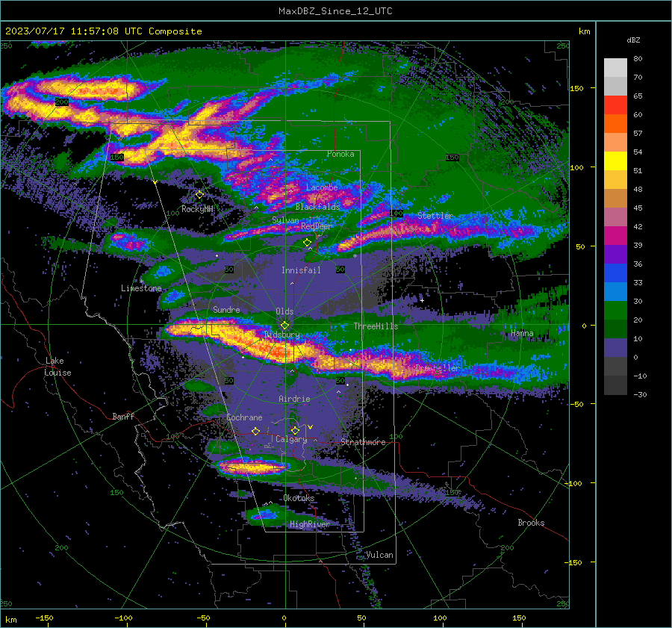This screenshot has width=672, height=628.
Task: Click the Blackfalds city label
Action: click(x=317, y=207)
